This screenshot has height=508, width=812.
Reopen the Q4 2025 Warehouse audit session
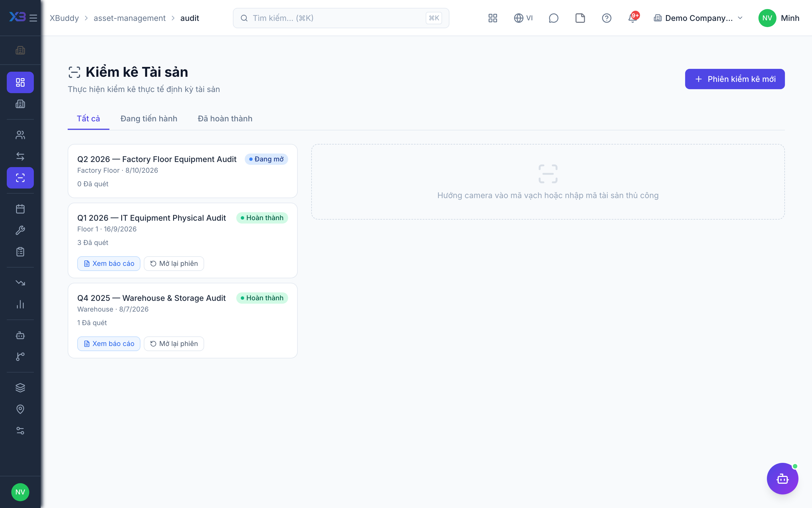tap(174, 343)
